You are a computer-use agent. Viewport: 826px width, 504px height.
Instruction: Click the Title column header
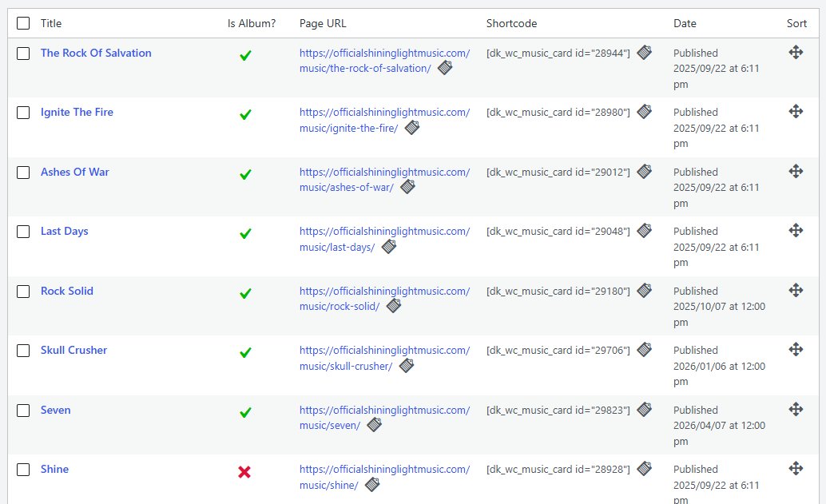[51, 24]
